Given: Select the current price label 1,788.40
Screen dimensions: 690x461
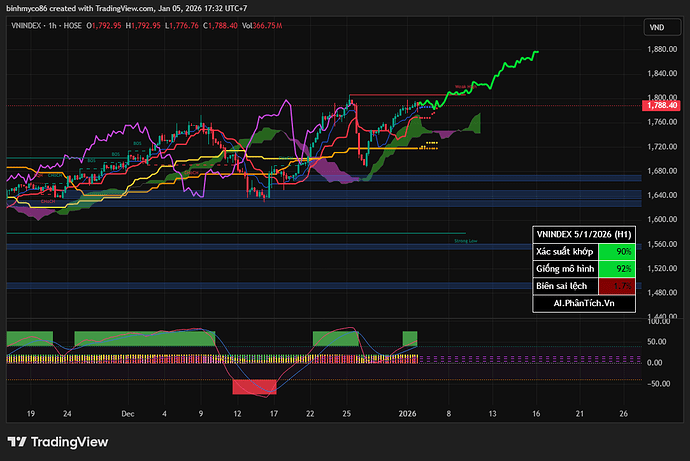Looking at the screenshot, I should click(662, 105).
